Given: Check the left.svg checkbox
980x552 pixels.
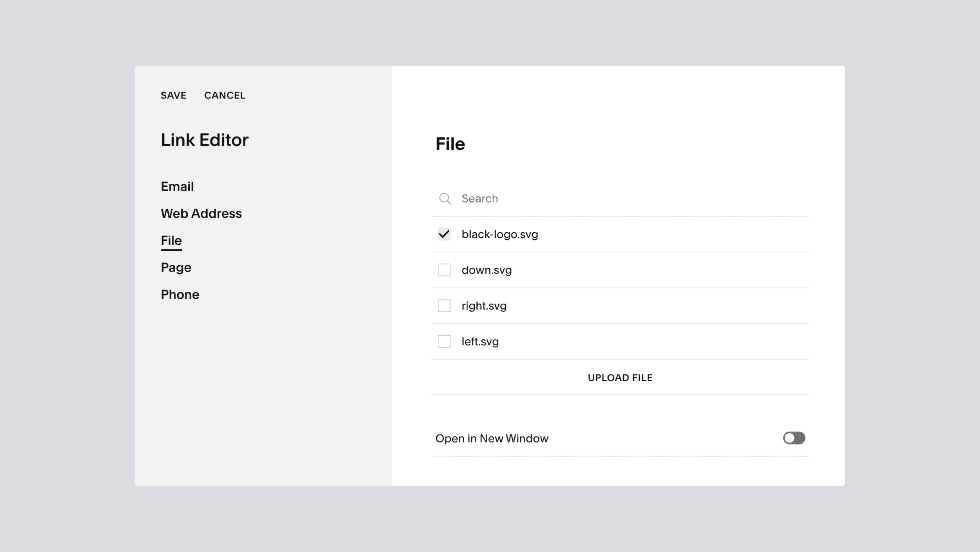Looking at the screenshot, I should click(x=444, y=341).
